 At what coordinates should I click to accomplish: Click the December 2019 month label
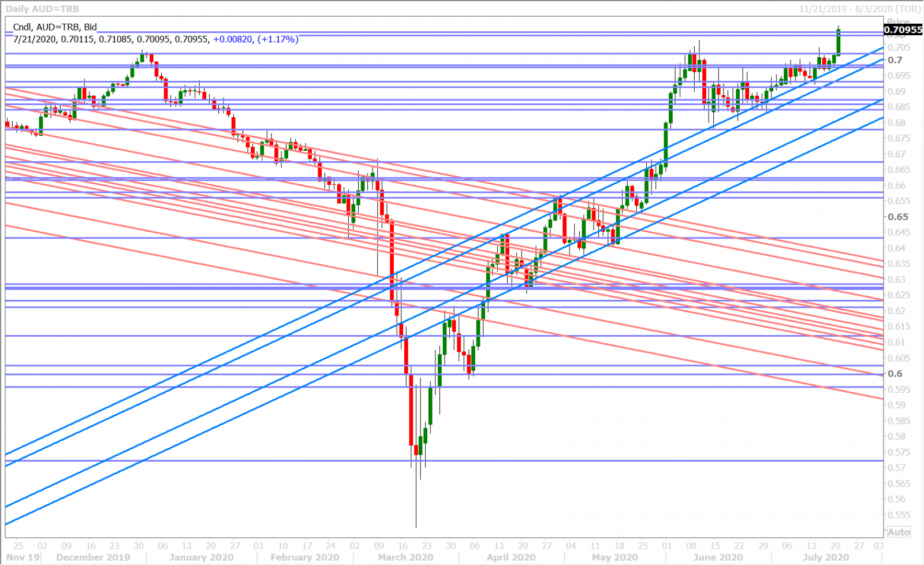pyautogui.click(x=93, y=557)
